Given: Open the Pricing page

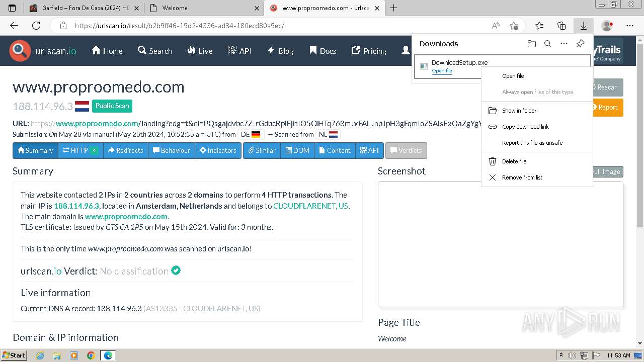Looking at the screenshot, I should [x=369, y=51].
